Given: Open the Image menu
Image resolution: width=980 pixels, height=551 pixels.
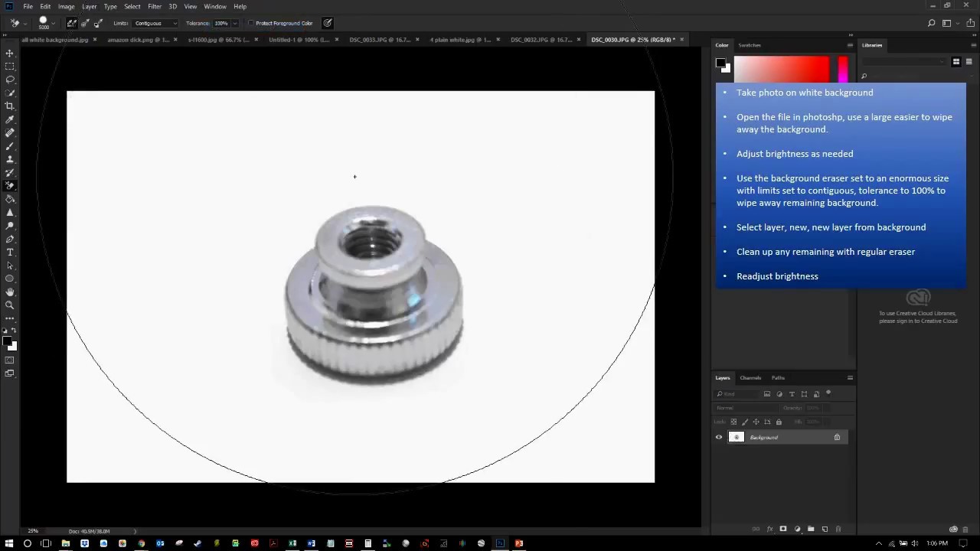Looking at the screenshot, I should click(x=67, y=6).
